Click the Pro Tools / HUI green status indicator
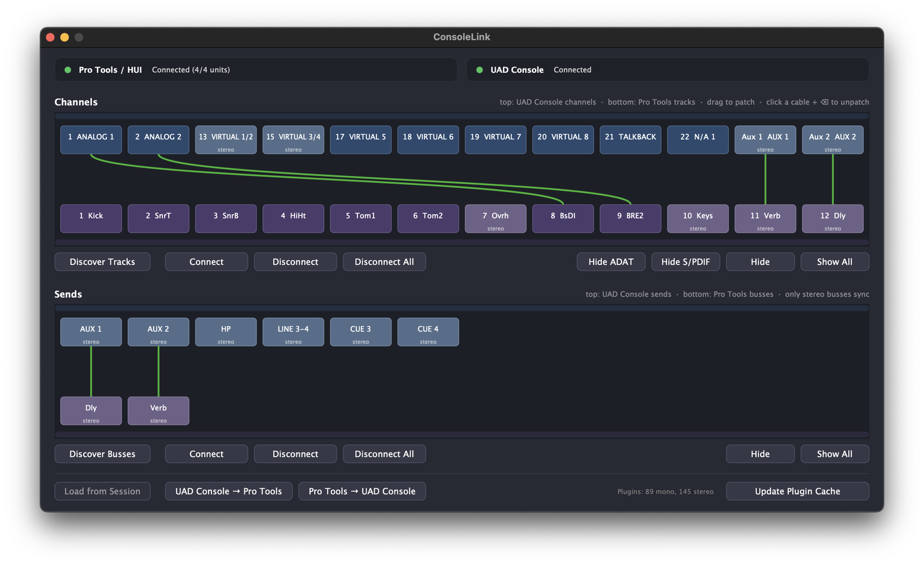The width and height of the screenshot is (924, 565). [68, 70]
